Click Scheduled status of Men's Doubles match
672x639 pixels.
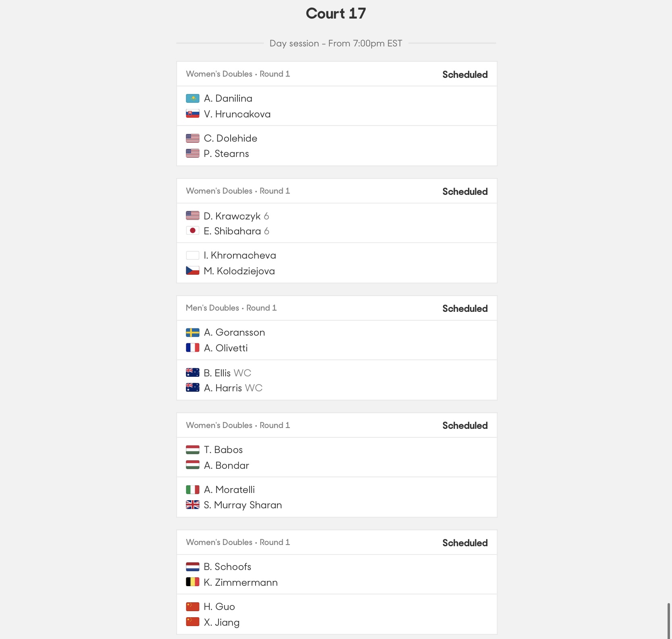pos(465,309)
